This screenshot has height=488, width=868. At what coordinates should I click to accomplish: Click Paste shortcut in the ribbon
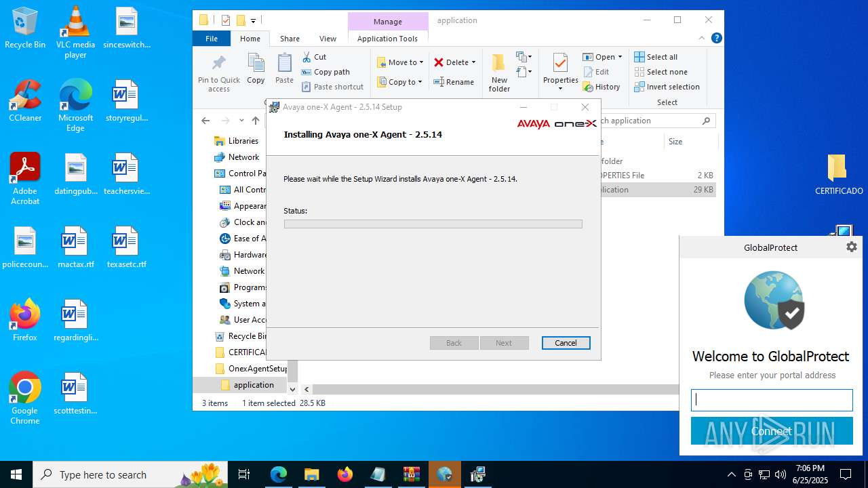[332, 87]
